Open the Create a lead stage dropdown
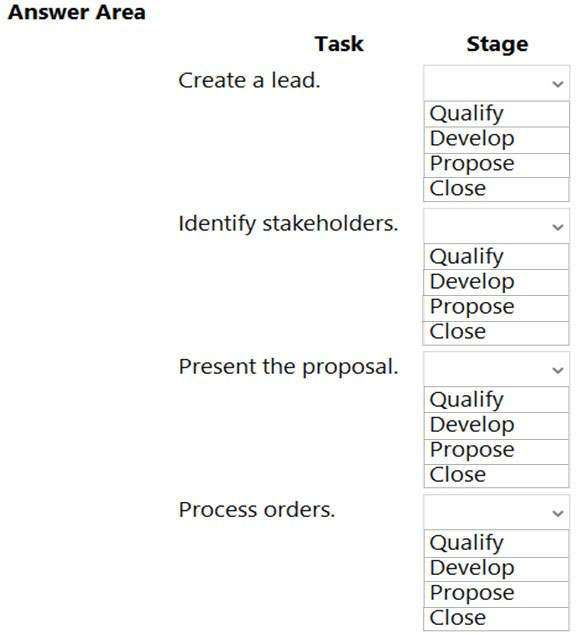The width and height of the screenshot is (579, 635). coord(496,83)
